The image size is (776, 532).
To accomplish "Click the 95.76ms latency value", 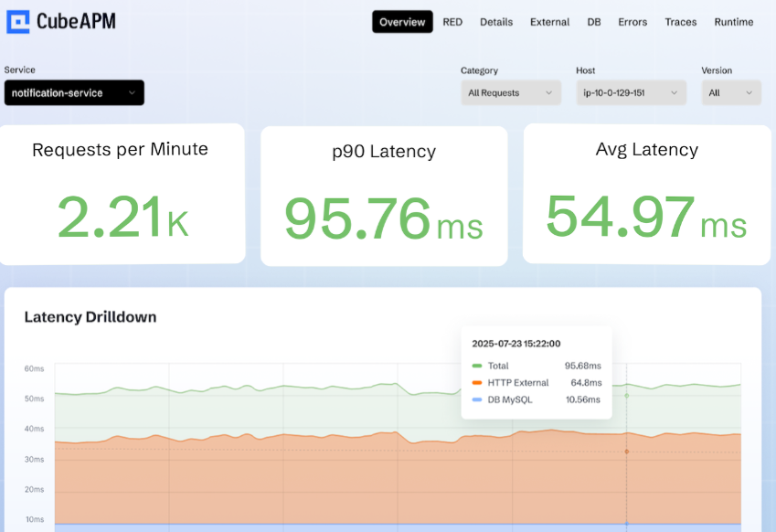I will [384, 218].
